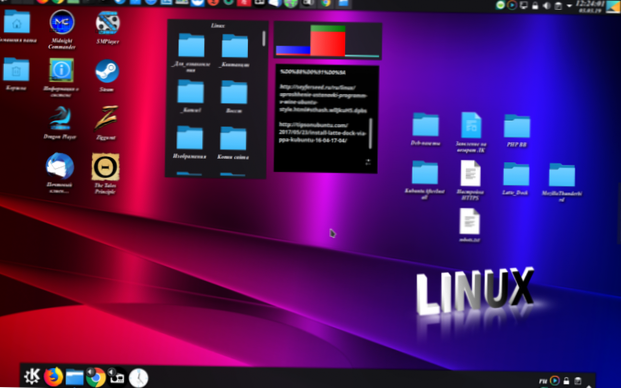Click the first encoded text line in notes

(x=313, y=72)
